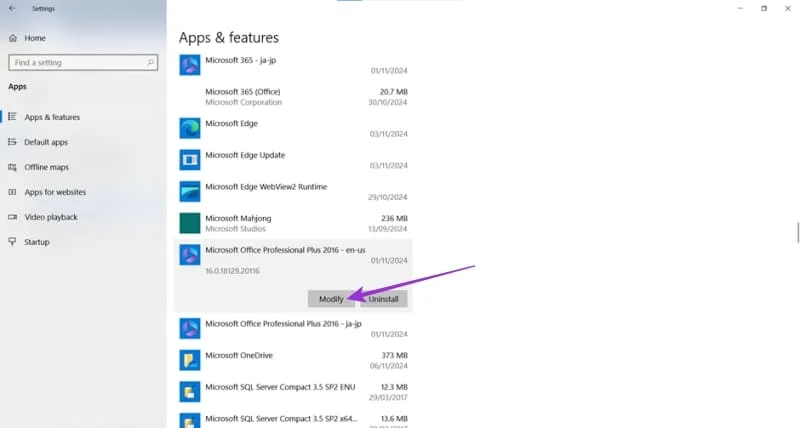
Task: Select Office Professional Plus 2016 - ja-jp entry
Action: (293, 329)
